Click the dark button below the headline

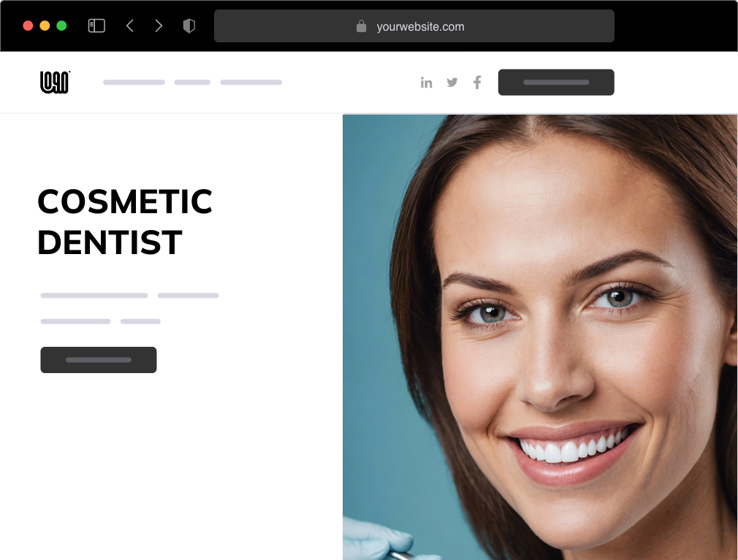[99, 360]
